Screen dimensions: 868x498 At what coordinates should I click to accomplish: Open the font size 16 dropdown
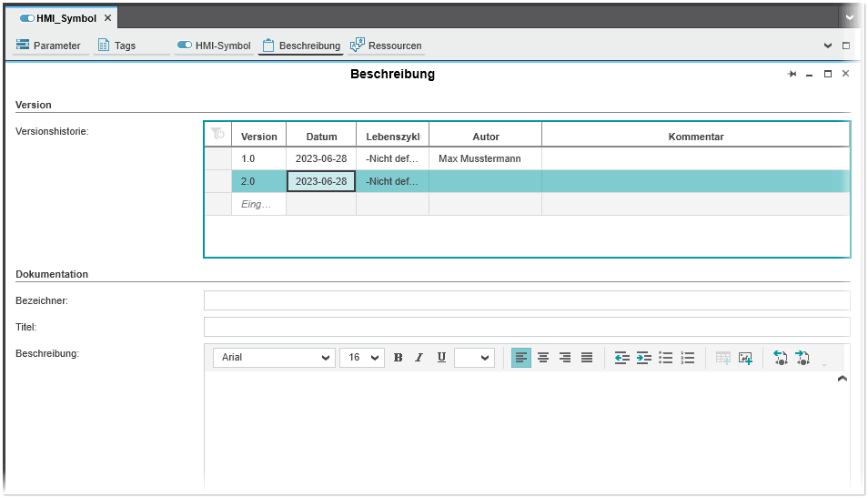coord(362,358)
